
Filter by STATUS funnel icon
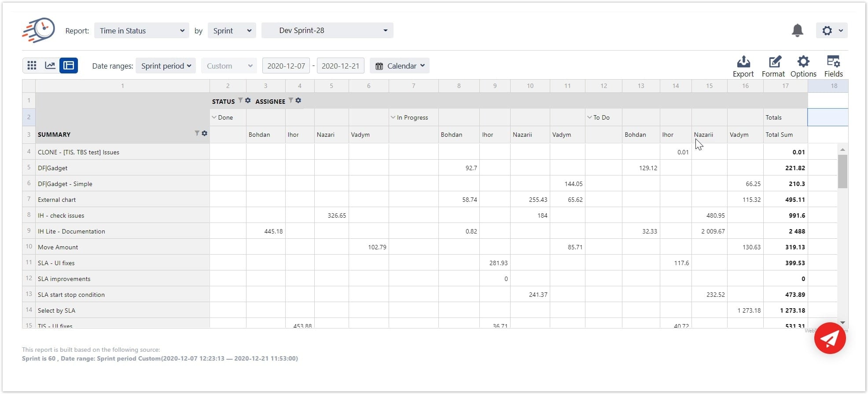click(x=240, y=100)
